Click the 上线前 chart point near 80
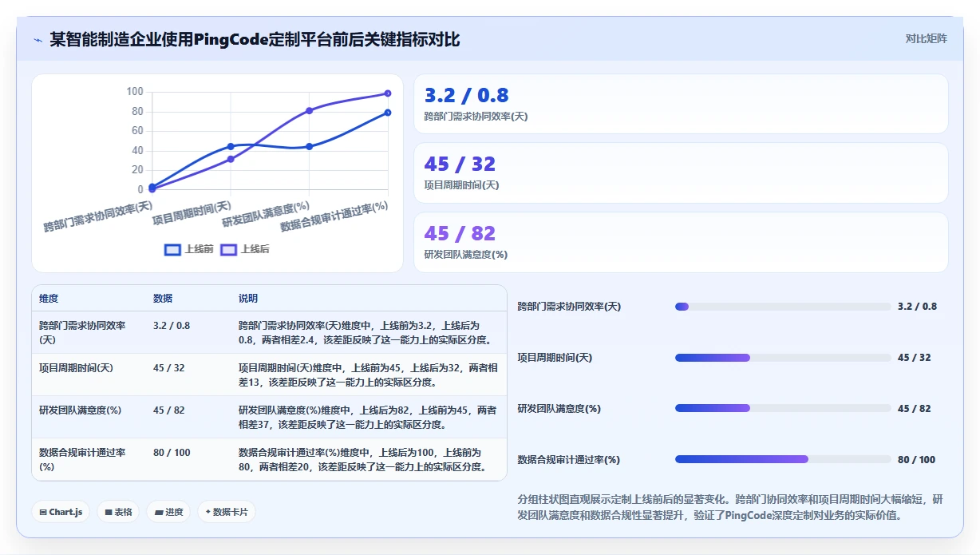 point(388,113)
